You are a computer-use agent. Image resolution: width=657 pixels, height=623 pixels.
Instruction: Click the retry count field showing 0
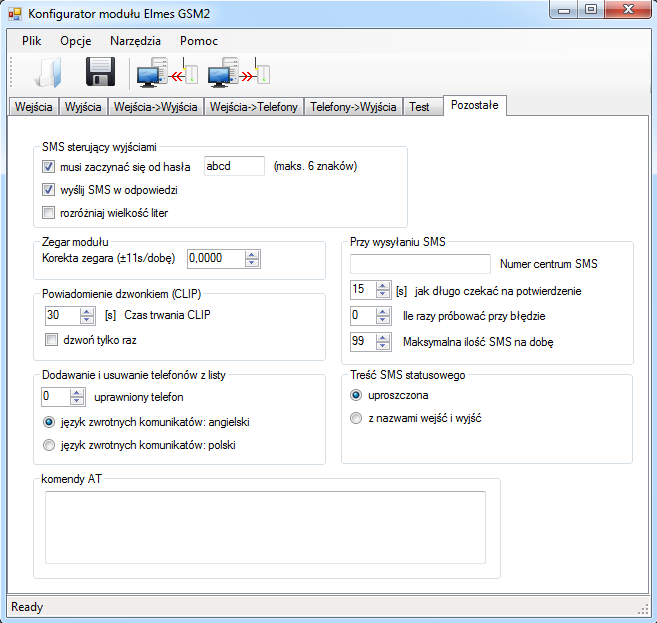tap(363, 315)
